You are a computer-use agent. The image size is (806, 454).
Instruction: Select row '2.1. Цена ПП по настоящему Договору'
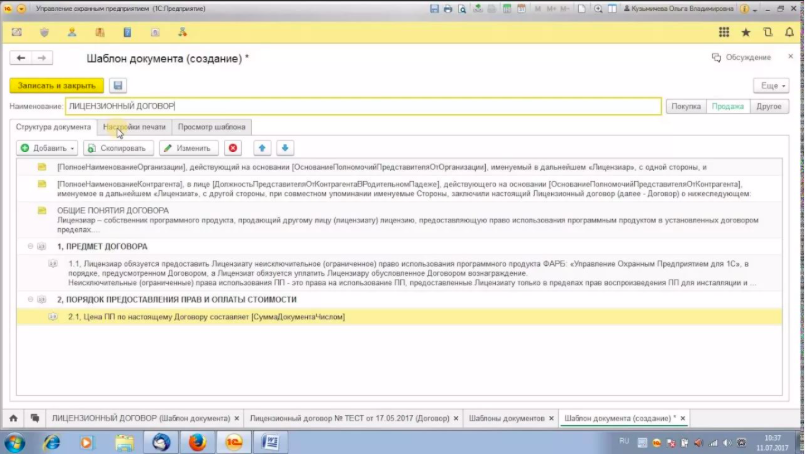(399, 317)
